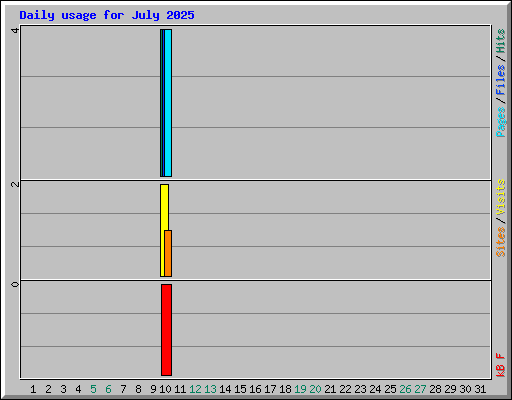The width and height of the screenshot is (512, 400).
Task: Click the chart title 'Daily usage for July 2025'
Action: click(x=107, y=15)
